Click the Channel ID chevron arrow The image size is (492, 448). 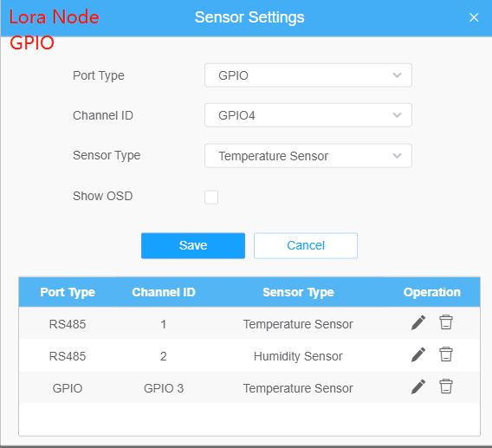point(398,115)
